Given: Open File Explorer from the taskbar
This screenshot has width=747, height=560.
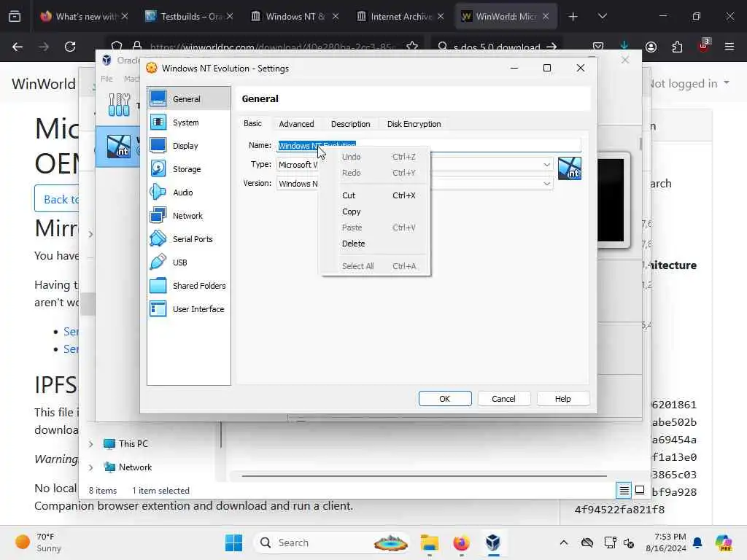Looking at the screenshot, I should [429, 542].
